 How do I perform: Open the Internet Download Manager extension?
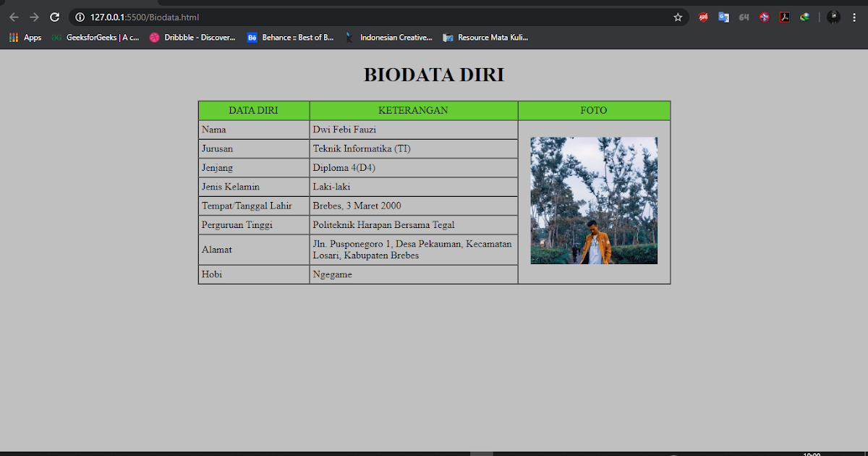[x=804, y=17]
